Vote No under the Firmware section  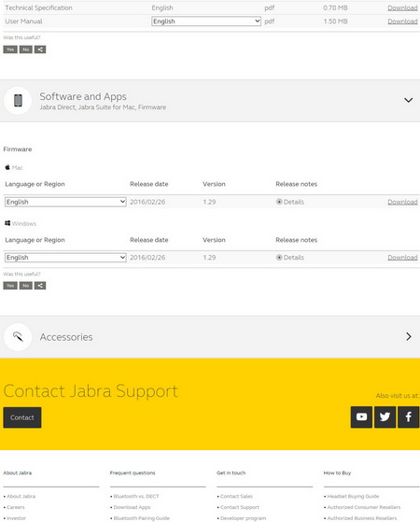(x=25, y=286)
